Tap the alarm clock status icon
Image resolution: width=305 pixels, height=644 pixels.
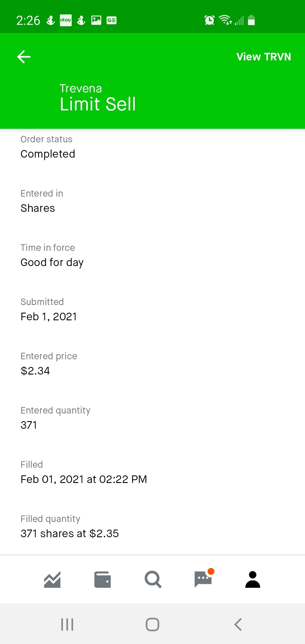pyautogui.click(x=209, y=20)
